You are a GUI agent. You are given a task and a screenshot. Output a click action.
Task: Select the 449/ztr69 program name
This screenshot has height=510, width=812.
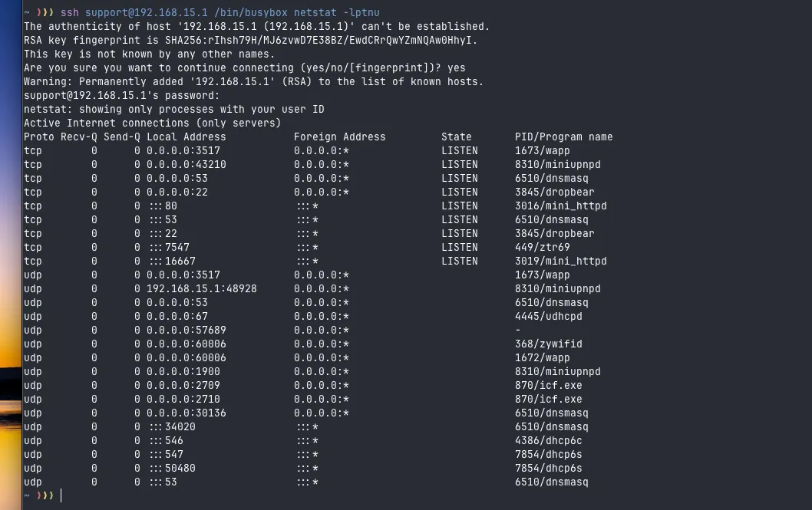542,247
